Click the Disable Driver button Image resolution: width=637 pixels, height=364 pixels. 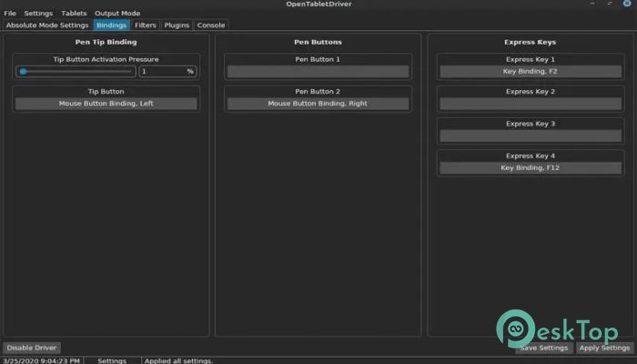(x=32, y=348)
